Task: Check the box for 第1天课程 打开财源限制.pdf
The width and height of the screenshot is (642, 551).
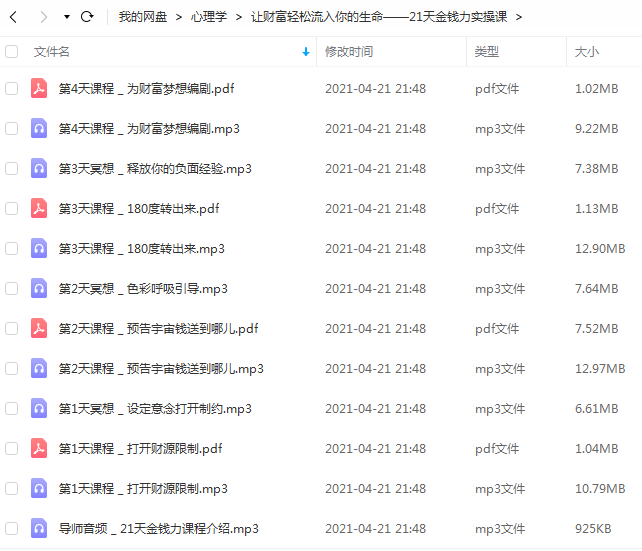Action: pyautogui.click(x=11, y=448)
